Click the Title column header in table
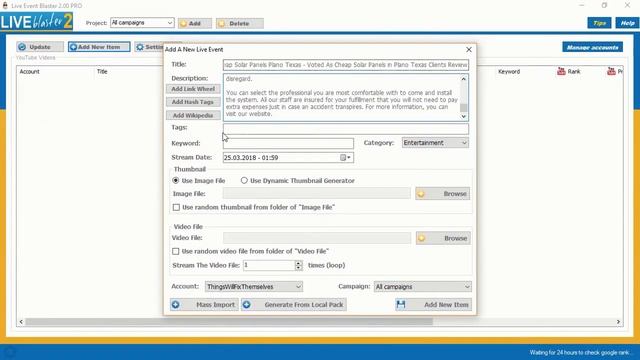The image size is (640, 360). [x=102, y=71]
